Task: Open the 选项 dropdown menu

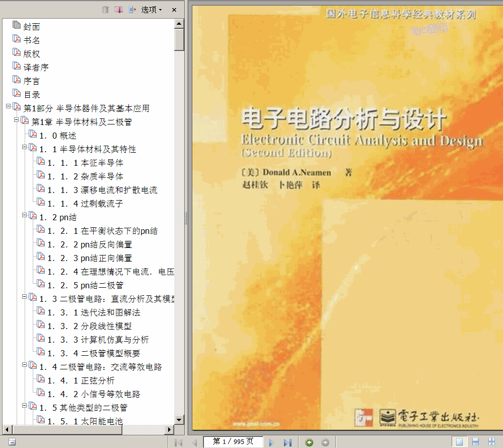Action: (x=151, y=10)
